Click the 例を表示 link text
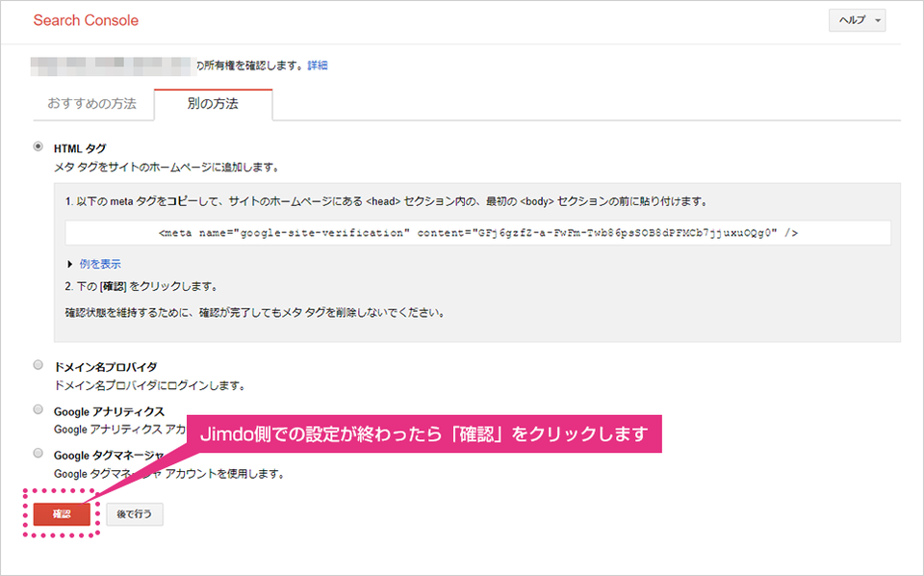This screenshot has height=576, width=924. coord(100,264)
